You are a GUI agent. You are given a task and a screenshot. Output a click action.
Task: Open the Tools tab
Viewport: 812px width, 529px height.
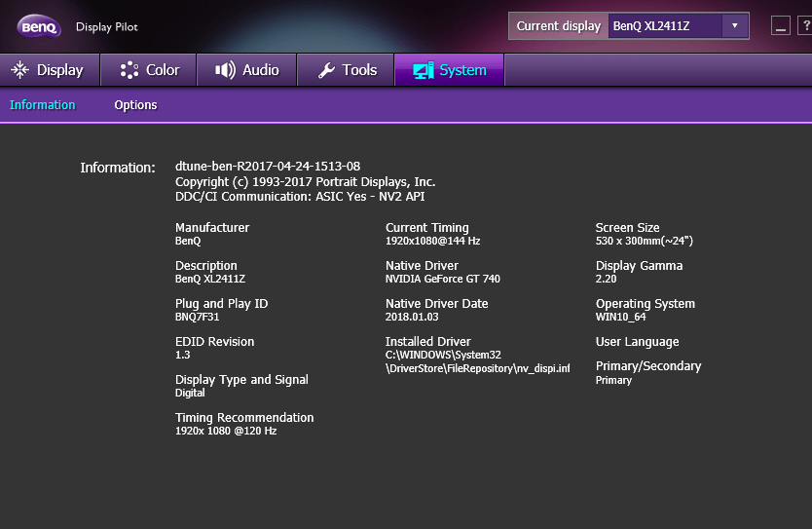pyautogui.click(x=346, y=70)
